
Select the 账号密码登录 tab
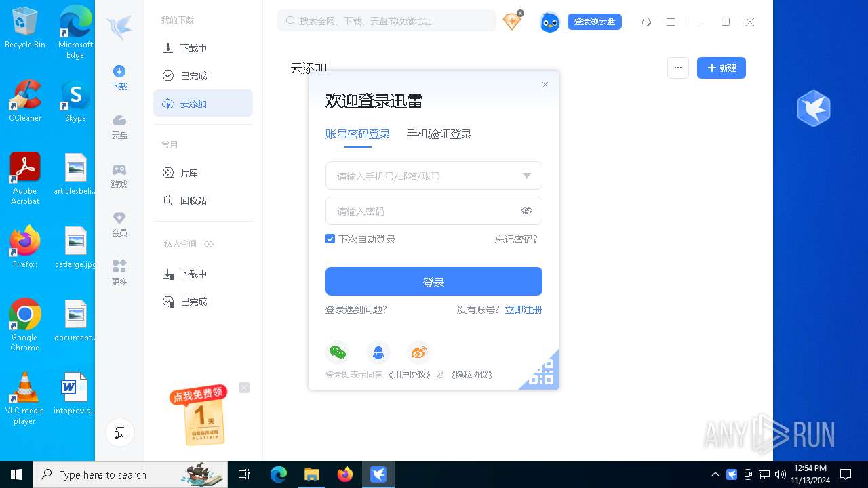pos(358,134)
